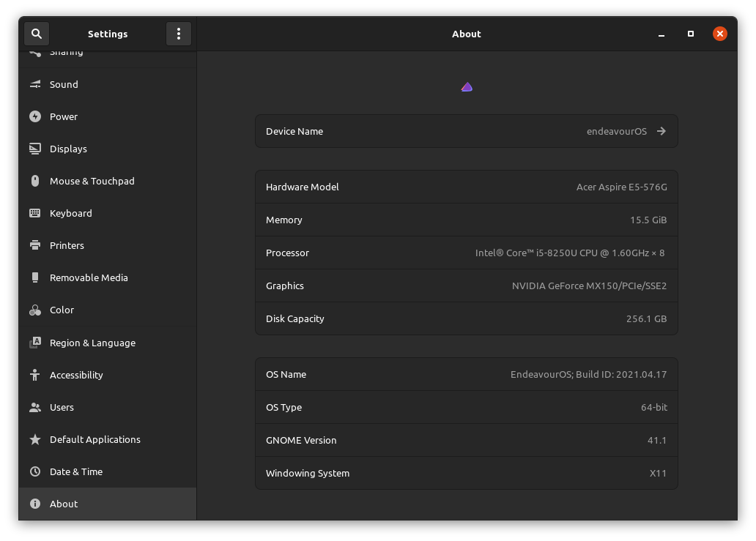Click the OS Type value 64-bit
The width and height of the screenshot is (756, 541).
(653, 408)
